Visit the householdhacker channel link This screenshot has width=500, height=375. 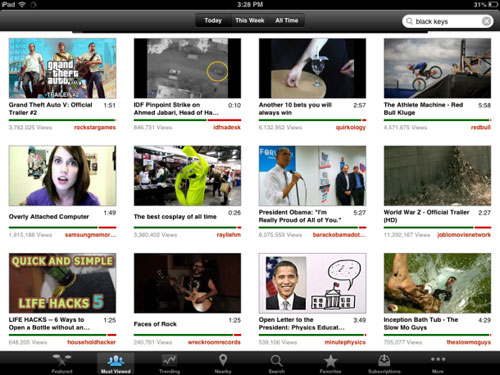point(91,342)
